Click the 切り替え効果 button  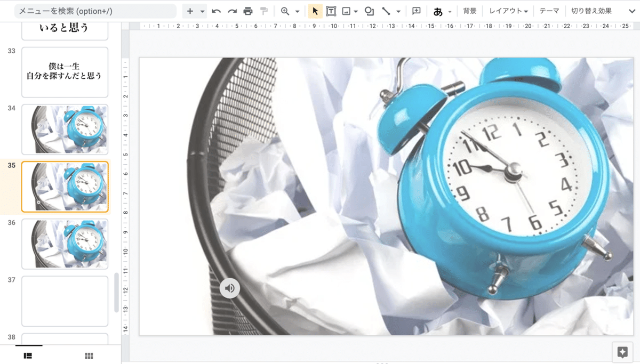[591, 11]
